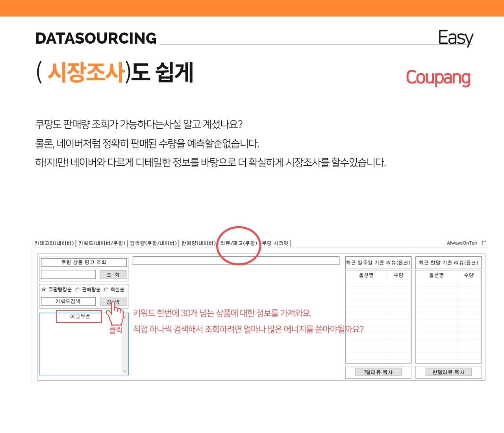This screenshot has height=433, width=504.
Task: Click 옵션명 column header in weekly review table
Action: pos(366,275)
